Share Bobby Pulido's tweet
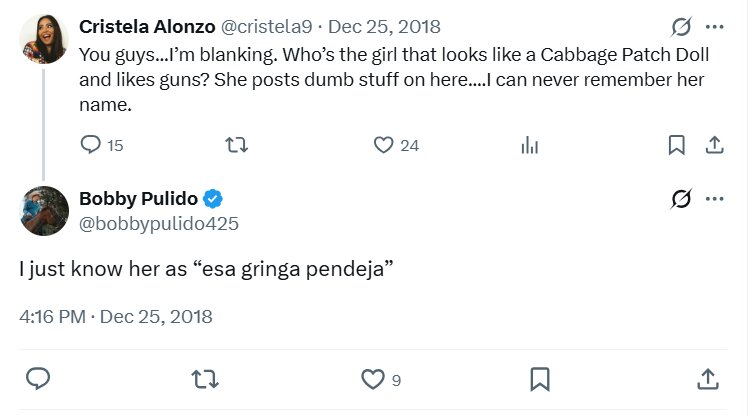 coord(706,379)
